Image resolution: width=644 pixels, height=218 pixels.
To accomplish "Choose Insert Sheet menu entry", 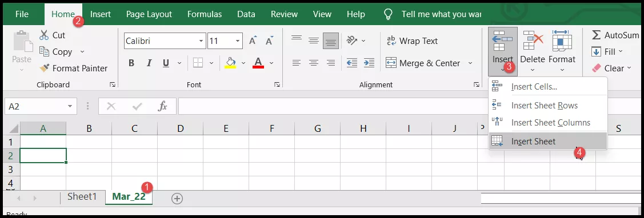I will pyautogui.click(x=548, y=141).
